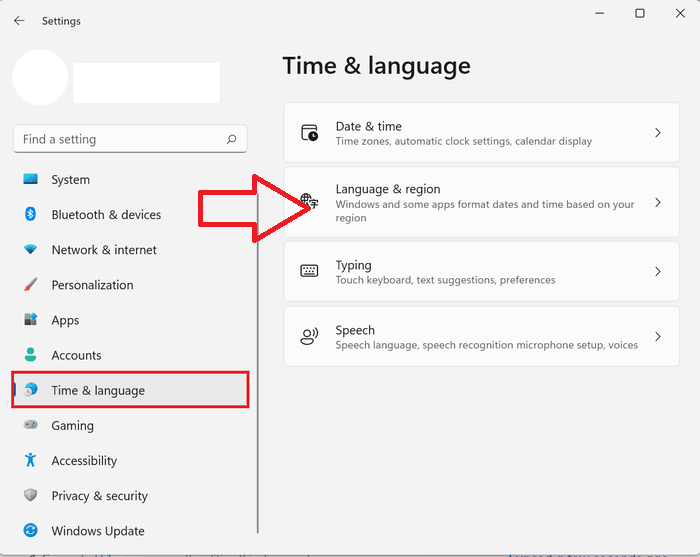The width and height of the screenshot is (700, 557).
Task: Open the System category
Action: point(71,179)
